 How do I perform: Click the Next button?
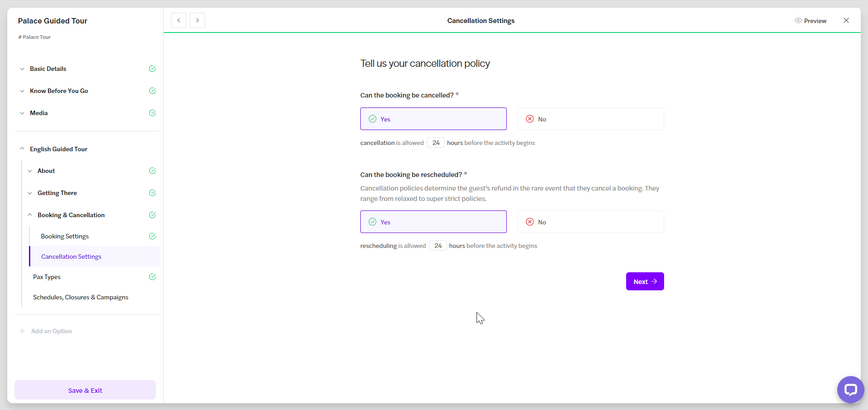645,281
